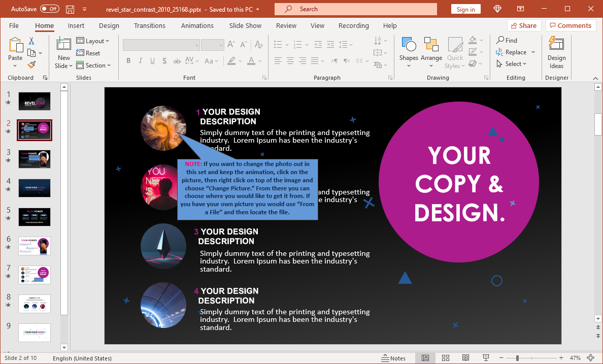
Task: Open the Review menu tab
Action: point(286,25)
